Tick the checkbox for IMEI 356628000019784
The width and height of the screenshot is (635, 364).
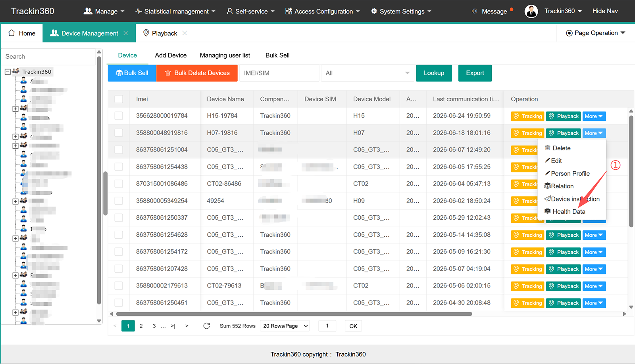point(119,116)
